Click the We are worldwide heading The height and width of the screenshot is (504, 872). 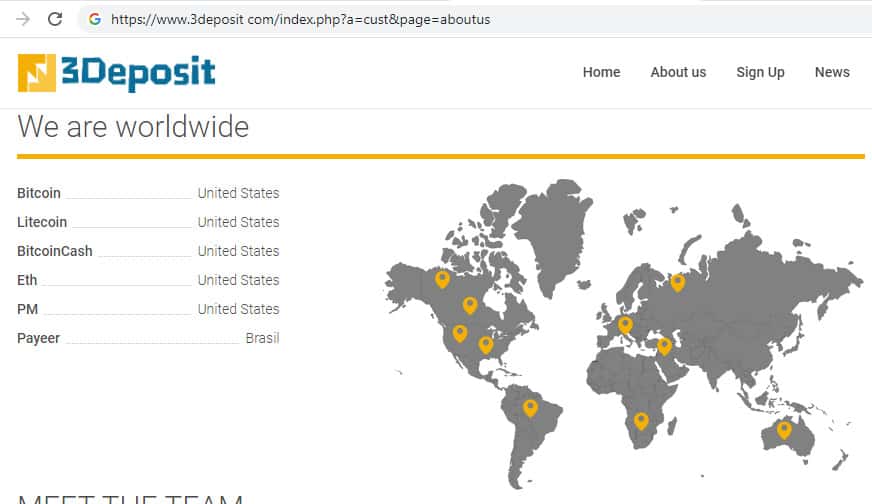pyautogui.click(x=133, y=126)
